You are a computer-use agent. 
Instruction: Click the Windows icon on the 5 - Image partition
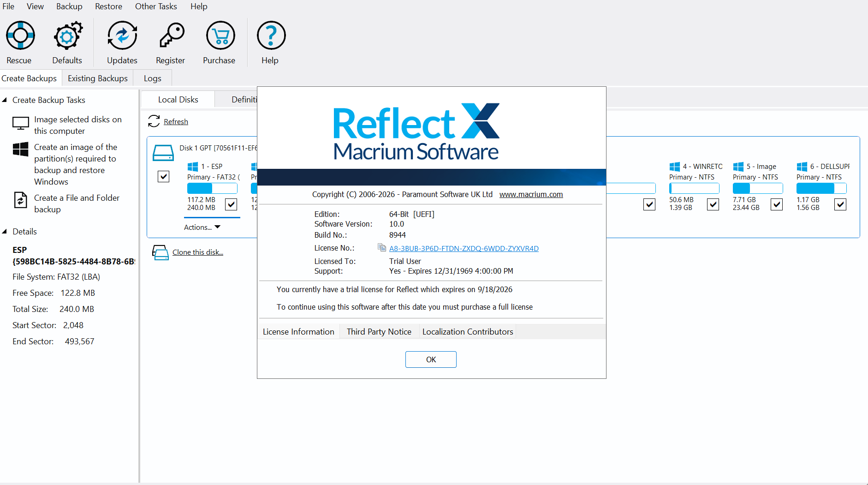pyautogui.click(x=738, y=167)
